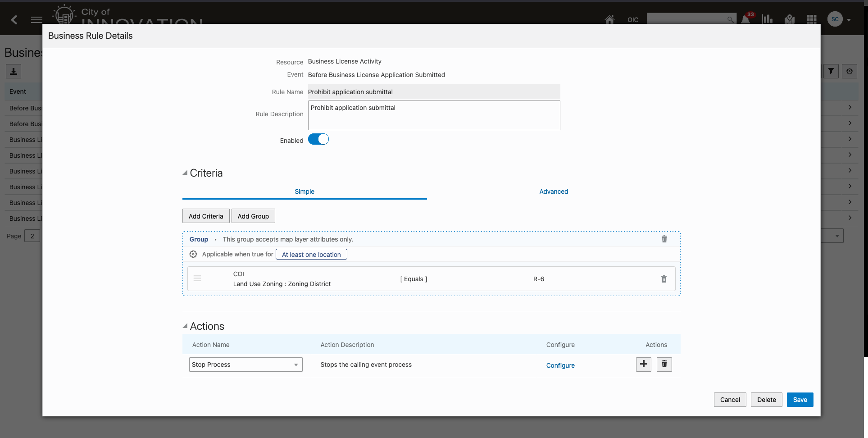Delete the Stop Process action row

click(x=664, y=364)
